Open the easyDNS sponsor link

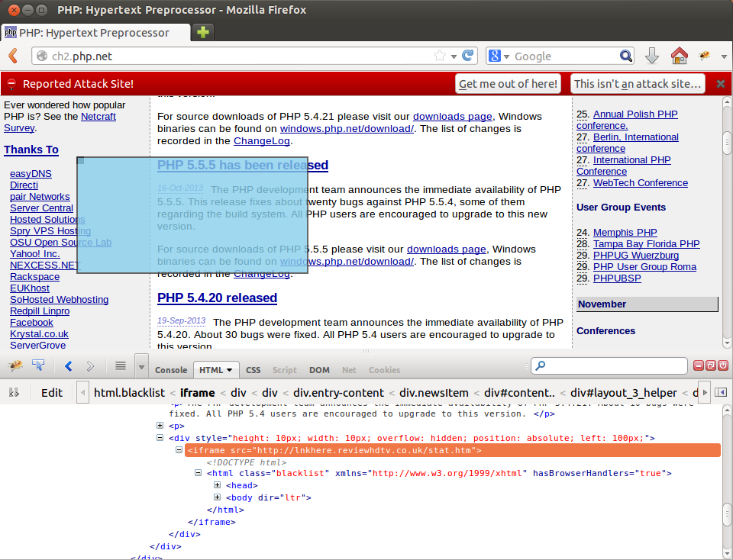[31, 174]
